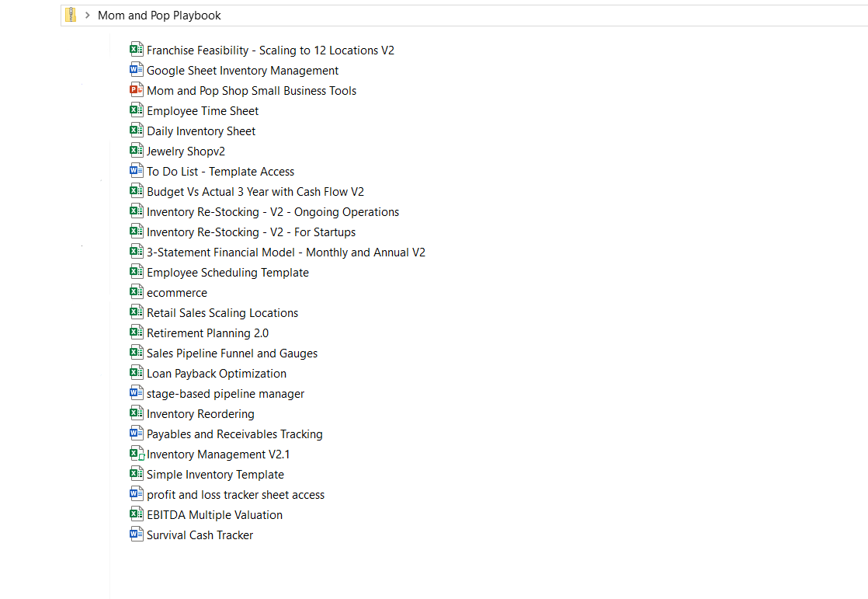
Task: Click the Excel icon for Budget Vs Actual 3 Year
Action: pyautogui.click(x=136, y=190)
